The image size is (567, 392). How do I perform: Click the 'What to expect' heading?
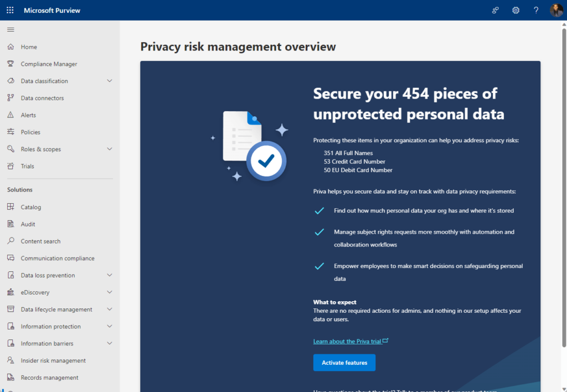(x=335, y=302)
